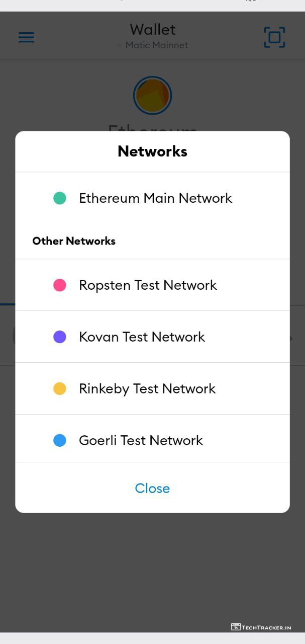Click the blue Goerli network dot
The image size is (305, 644).
[x=60, y=441]
